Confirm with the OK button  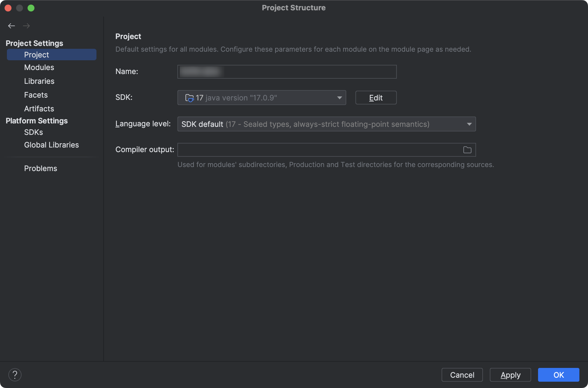click(x=558, y=375)
